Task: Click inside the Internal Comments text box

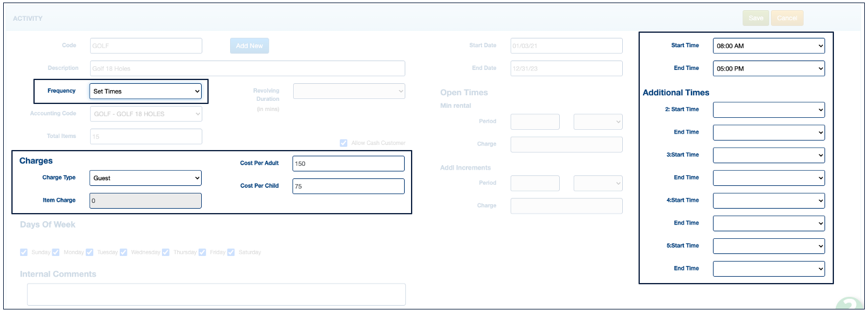Action: coord(216,294)
